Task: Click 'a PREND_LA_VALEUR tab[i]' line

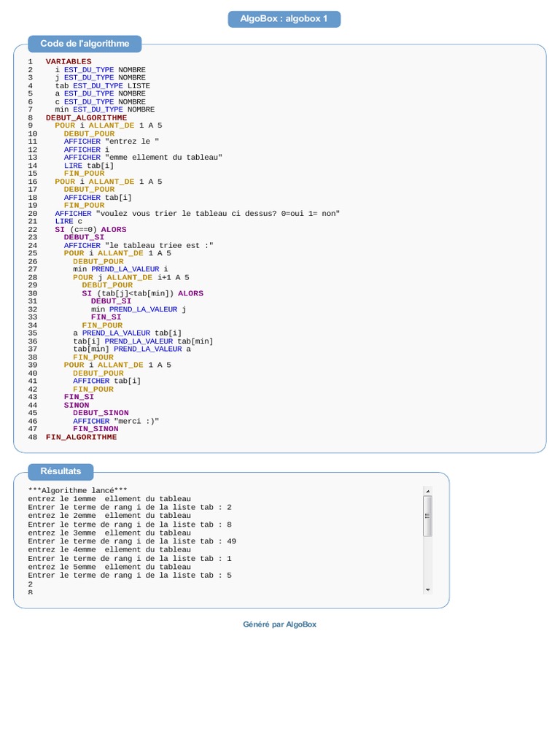Action: coord(127,333)
